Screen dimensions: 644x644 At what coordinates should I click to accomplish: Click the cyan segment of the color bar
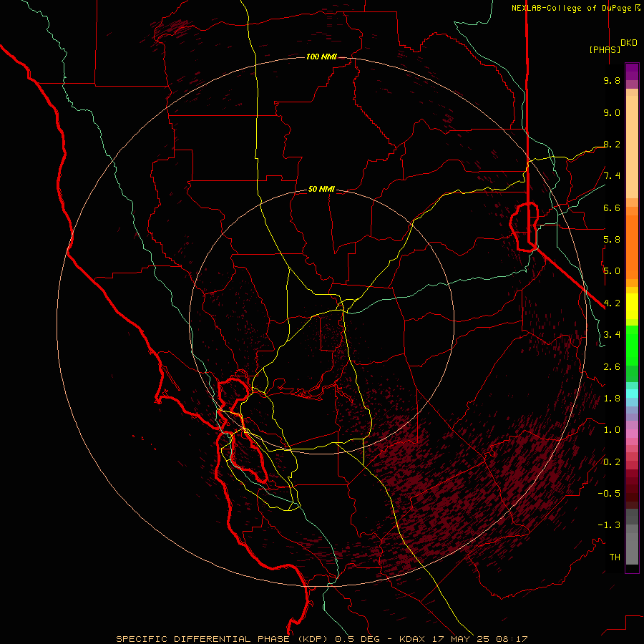coord(632,393)
